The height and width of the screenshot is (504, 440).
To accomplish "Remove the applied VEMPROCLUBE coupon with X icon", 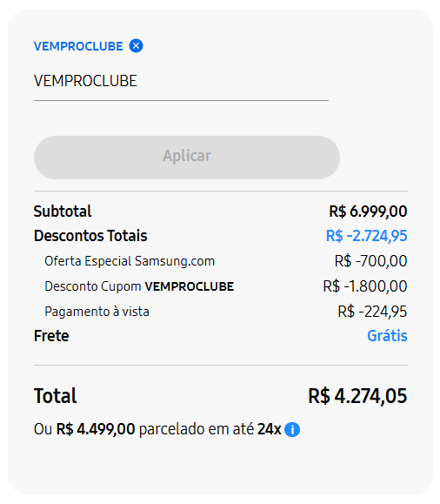I will pos(137,45).
